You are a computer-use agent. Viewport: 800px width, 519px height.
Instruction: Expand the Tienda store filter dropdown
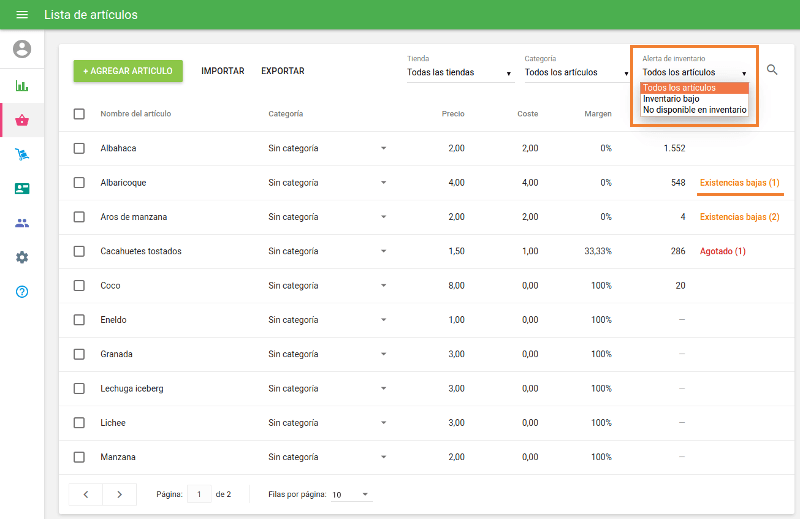(x=459, y=72)
